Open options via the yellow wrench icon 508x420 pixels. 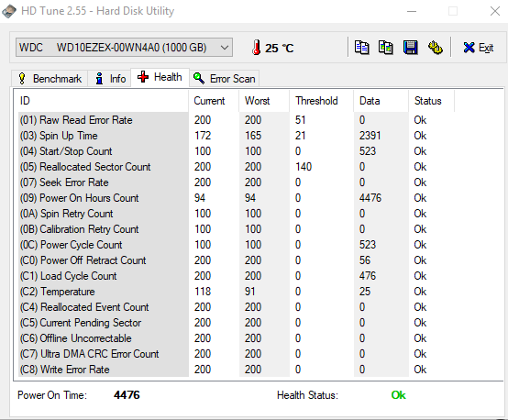436,48
